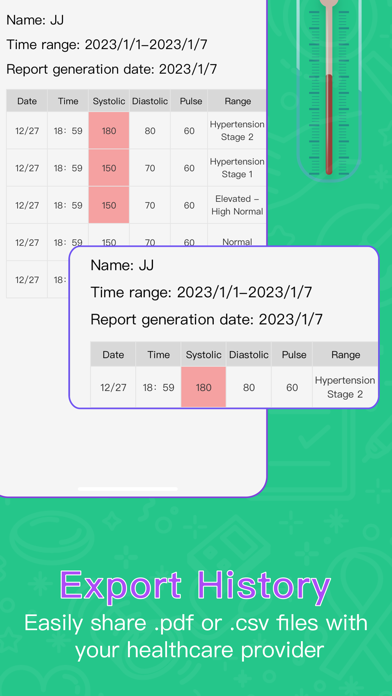Select the Systolic column header in back report table
This screenshot has height=696, width=392.
(x=109, y=101)
